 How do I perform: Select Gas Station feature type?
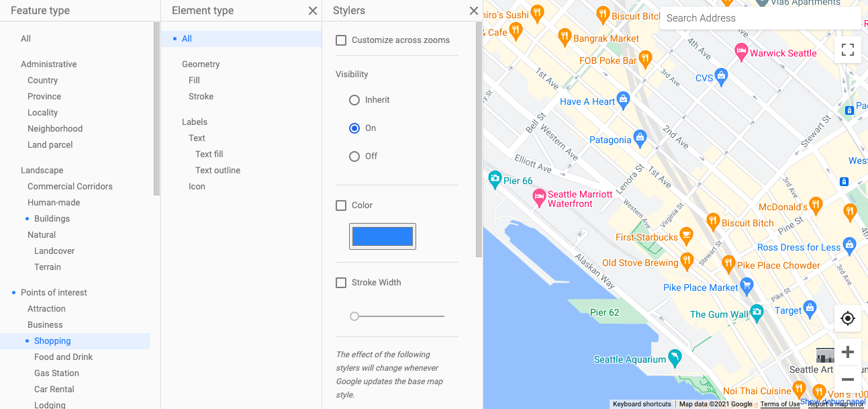coord(56,373)
